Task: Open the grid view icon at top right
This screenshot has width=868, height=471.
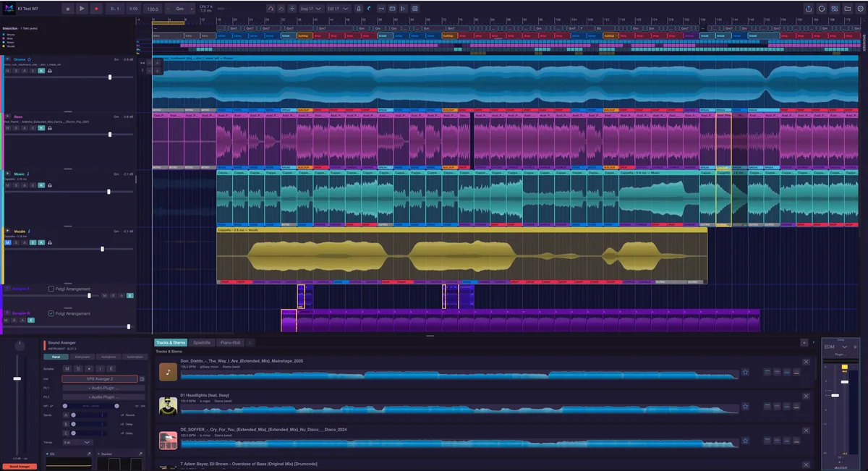Action: coord(835,9)
